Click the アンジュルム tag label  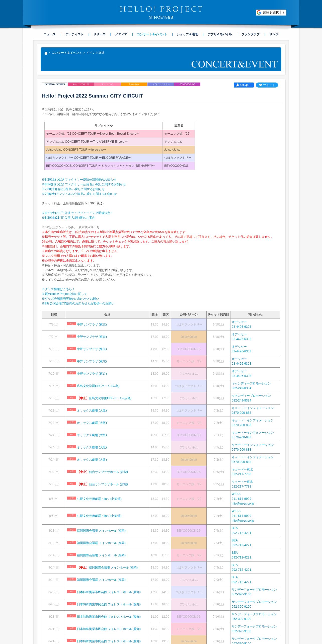coord(107,84)
